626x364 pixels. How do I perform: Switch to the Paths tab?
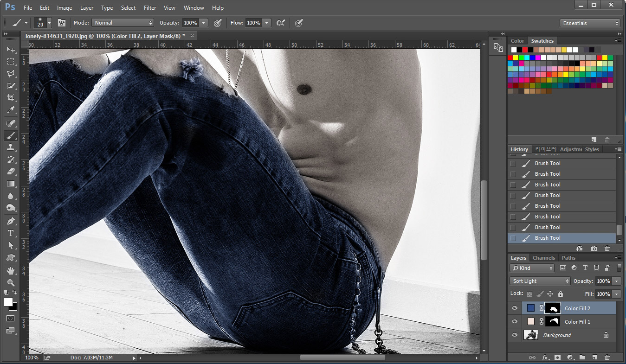(568, 258)
